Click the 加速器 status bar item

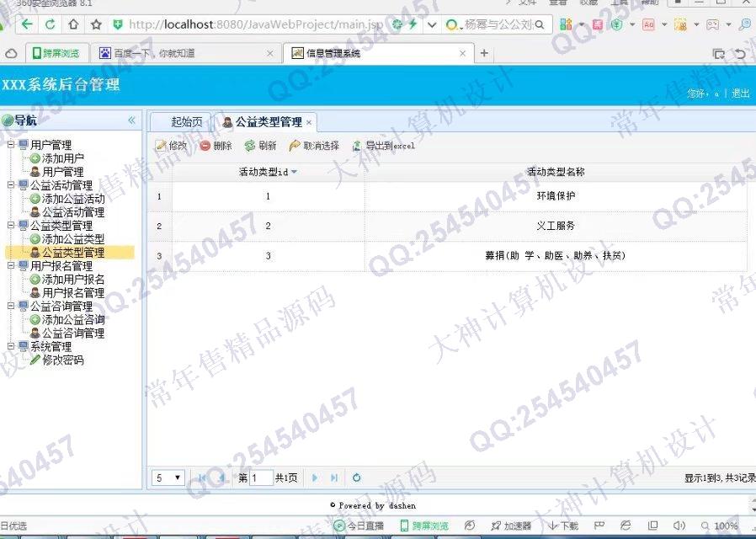[510, 526]
